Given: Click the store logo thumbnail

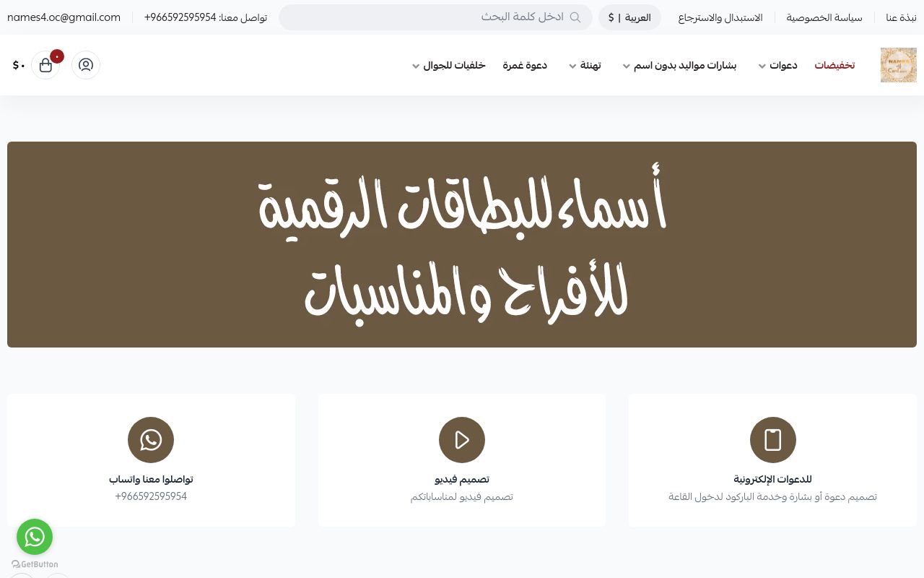Looking at the screenshot, I should (x=899, y=65).
